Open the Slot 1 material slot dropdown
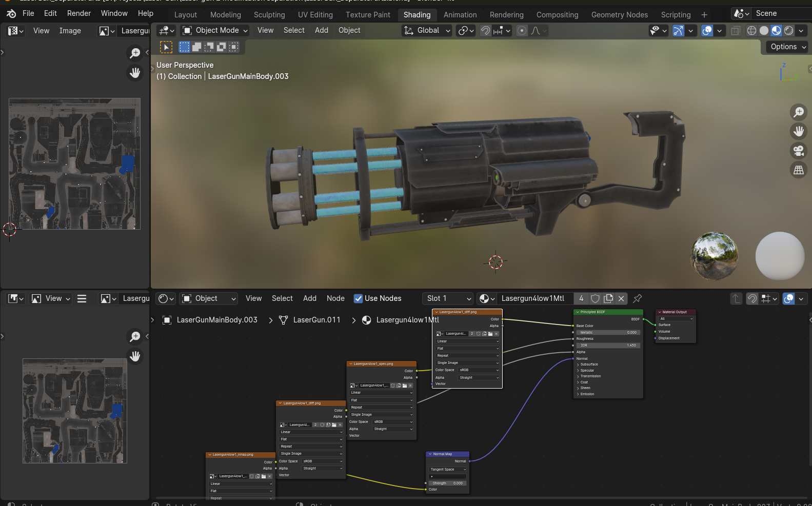812x506 pixels. click(x=448, y=298)
